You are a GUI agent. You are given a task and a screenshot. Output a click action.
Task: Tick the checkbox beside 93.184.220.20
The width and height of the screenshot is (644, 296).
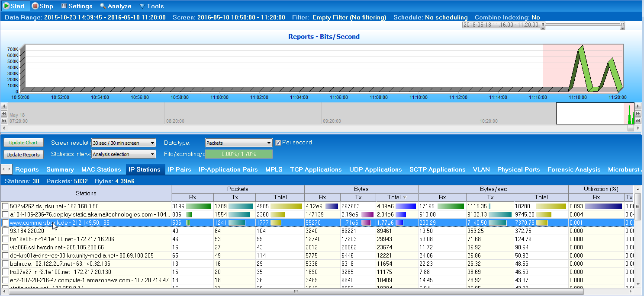click(x=5, y=231)
